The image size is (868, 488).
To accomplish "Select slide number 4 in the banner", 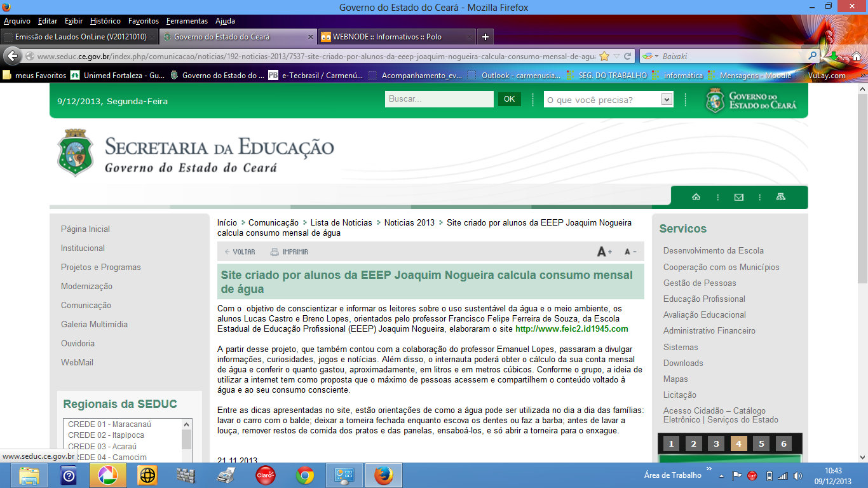I will point(738,444).
